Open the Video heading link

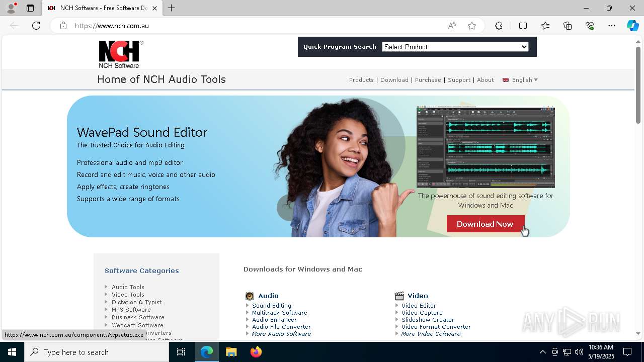418,296
